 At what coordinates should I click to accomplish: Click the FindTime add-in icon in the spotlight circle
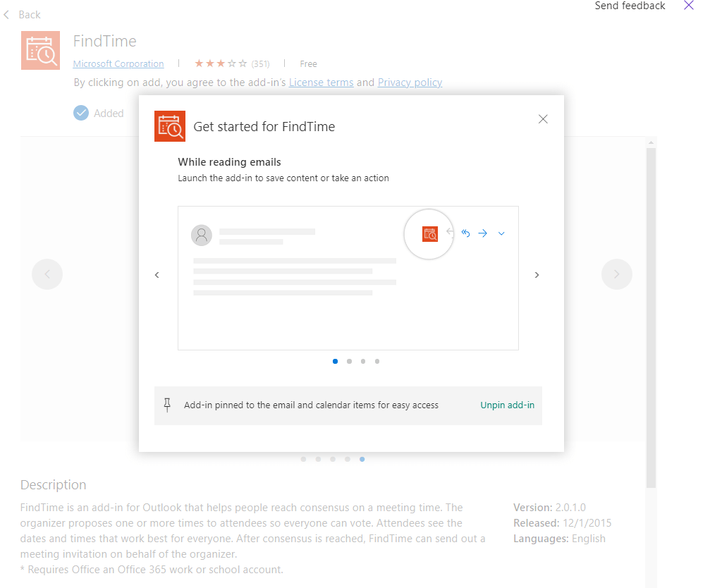tap(429, 233)
